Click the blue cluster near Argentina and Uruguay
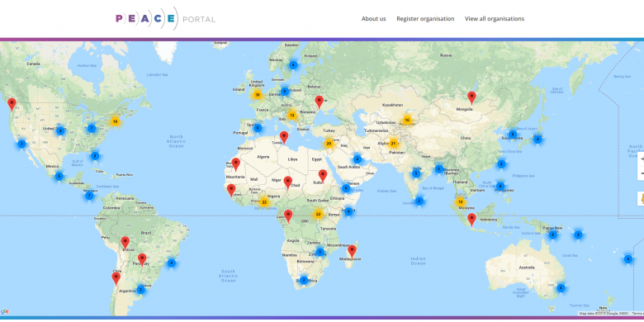This screenshot has width=644, height=322. click(141, 290)
